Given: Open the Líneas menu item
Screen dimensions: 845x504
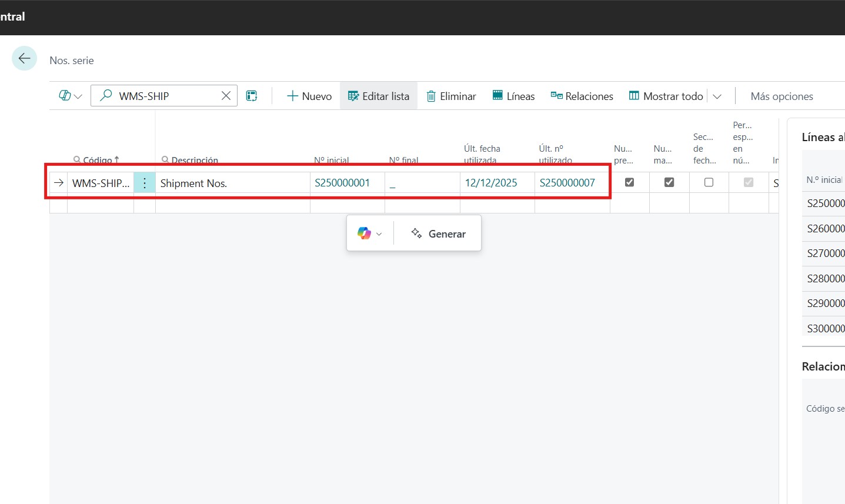Looking at the screenshot, I should point(513,96).
